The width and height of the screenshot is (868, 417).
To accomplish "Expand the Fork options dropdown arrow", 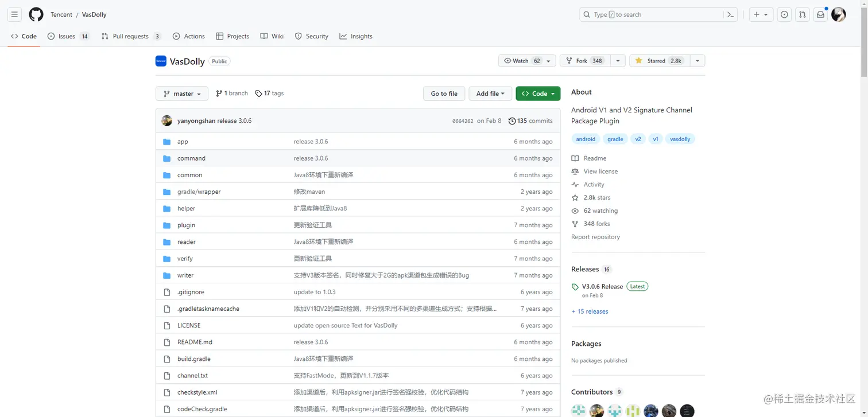I will click(x=618, y=61).
